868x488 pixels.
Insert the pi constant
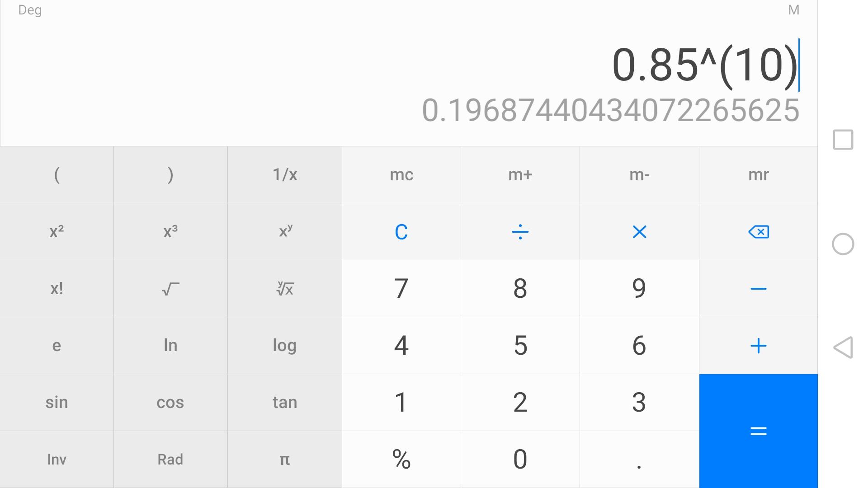[285, 460]
